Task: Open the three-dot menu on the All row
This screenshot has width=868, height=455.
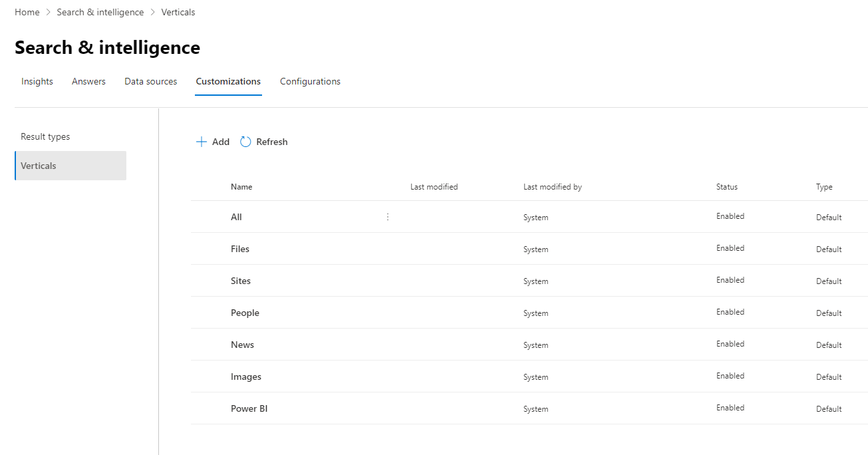Action: click(x=387, y=216)
